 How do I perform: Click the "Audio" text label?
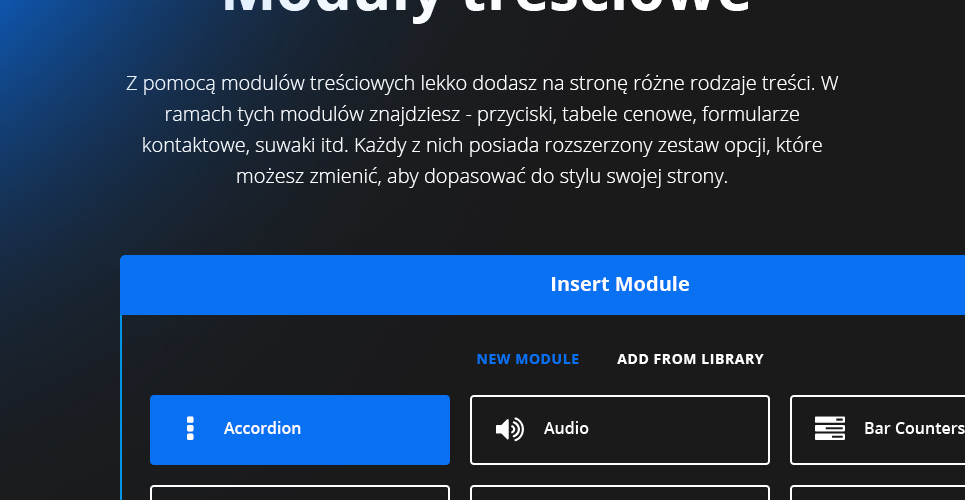coord(566,429)
